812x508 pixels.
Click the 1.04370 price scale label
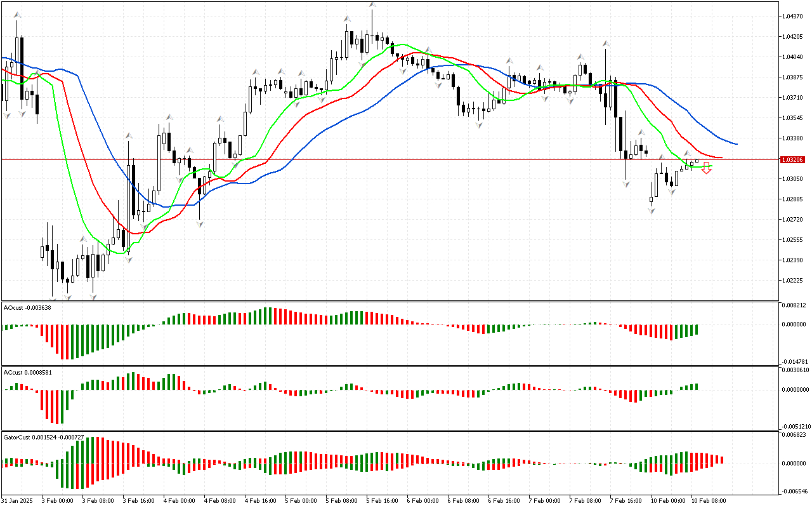click(794, 16)
